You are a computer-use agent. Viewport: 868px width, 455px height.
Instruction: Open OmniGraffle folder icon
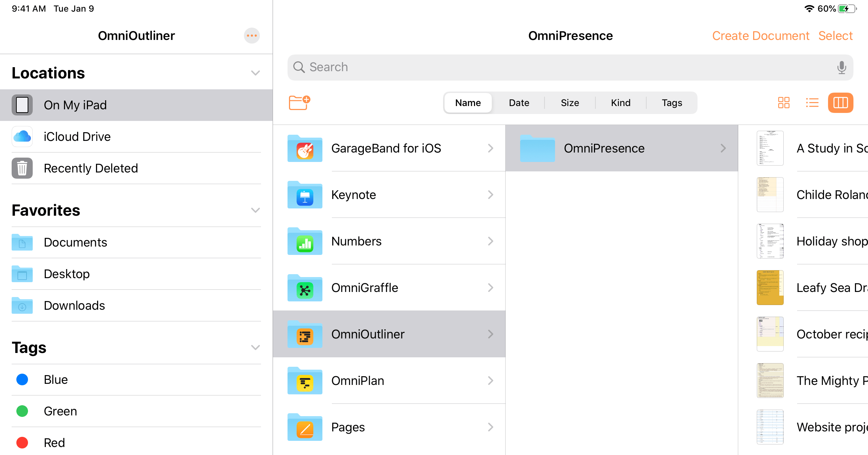click(x=305, y=288)
